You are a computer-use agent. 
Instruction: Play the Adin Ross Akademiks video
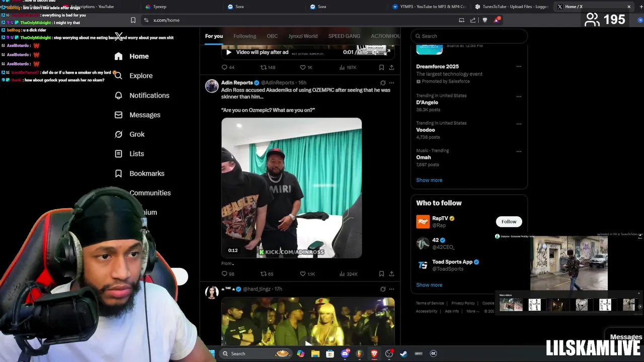(x=291, y=188)
